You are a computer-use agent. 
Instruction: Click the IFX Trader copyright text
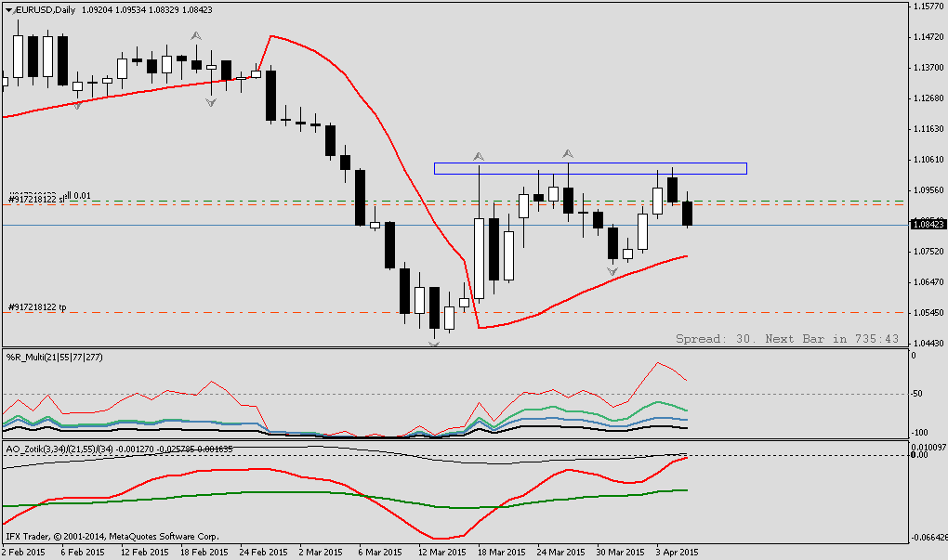(x=112, y=537)
